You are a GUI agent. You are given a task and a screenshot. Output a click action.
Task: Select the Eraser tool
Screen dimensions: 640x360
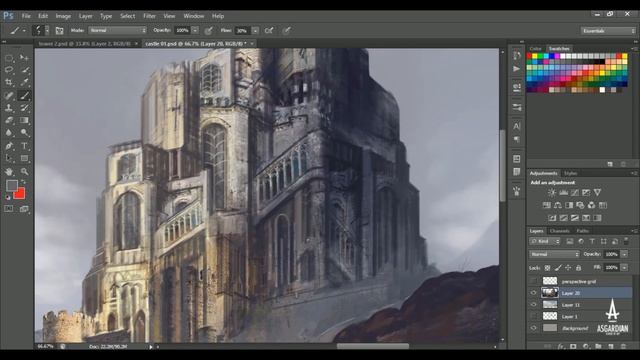pos(9,120)
